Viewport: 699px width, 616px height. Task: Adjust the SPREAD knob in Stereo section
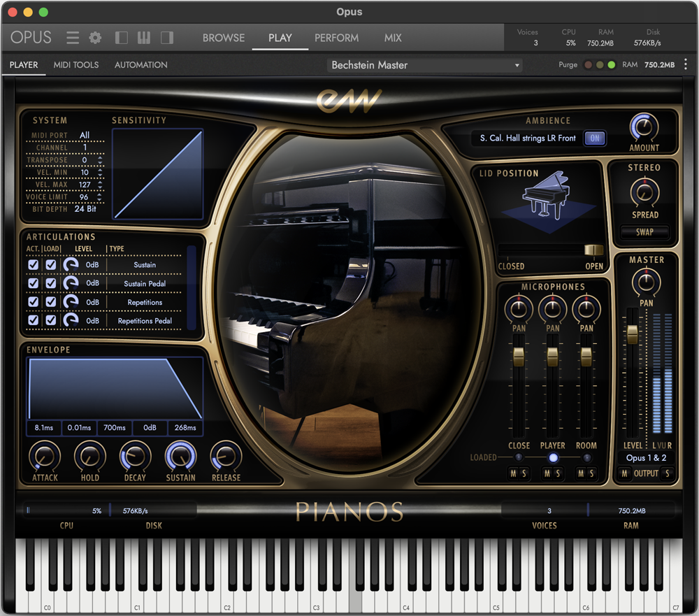(x=644, y=193)
